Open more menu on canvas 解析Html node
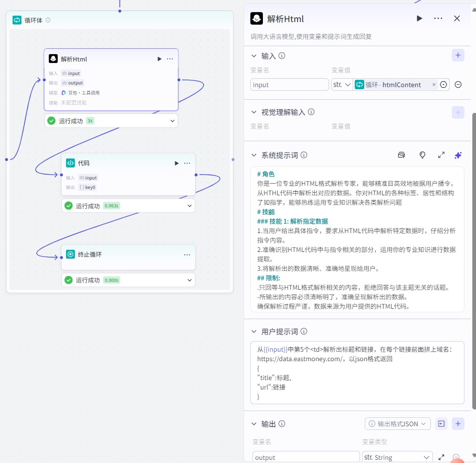Viewport: 476px width, 463px height. [170, 59]
